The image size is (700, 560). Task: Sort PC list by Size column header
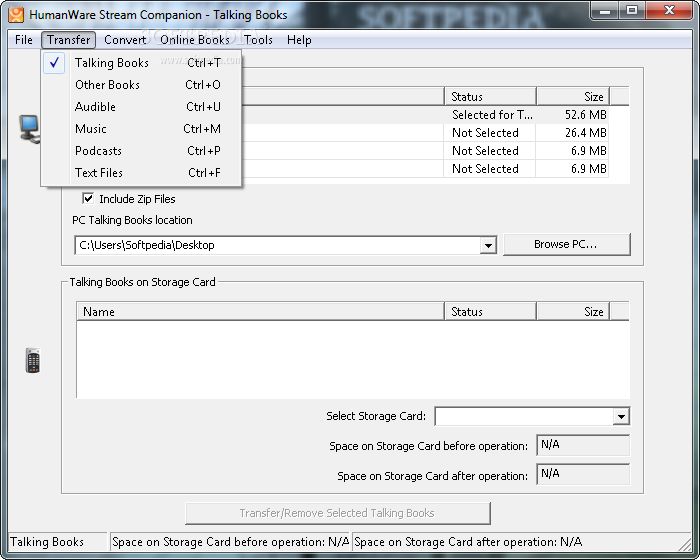[573, 96]
